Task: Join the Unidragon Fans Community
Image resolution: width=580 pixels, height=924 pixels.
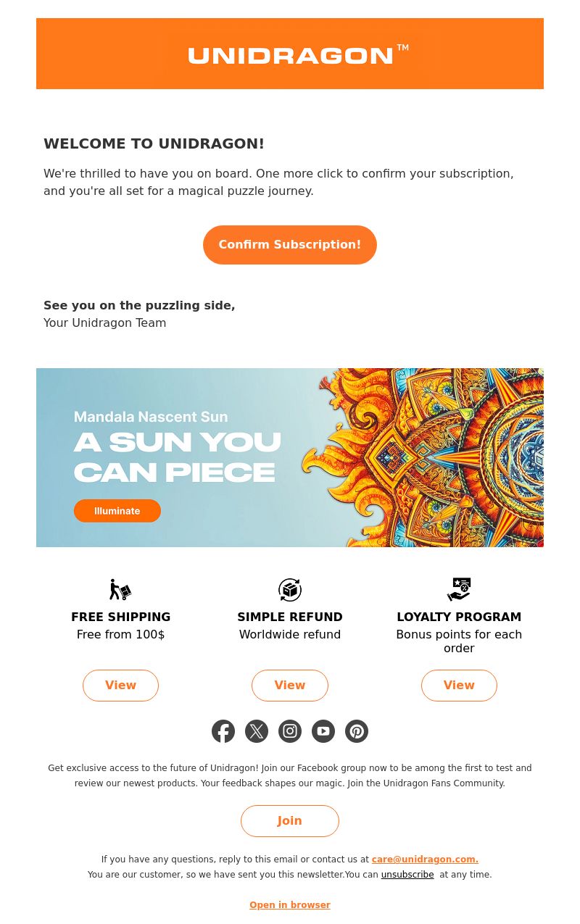Action: [290, 821]
